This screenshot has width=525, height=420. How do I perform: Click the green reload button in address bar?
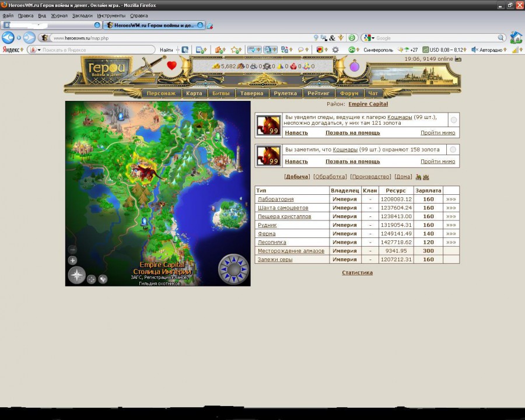coord(352,38)
